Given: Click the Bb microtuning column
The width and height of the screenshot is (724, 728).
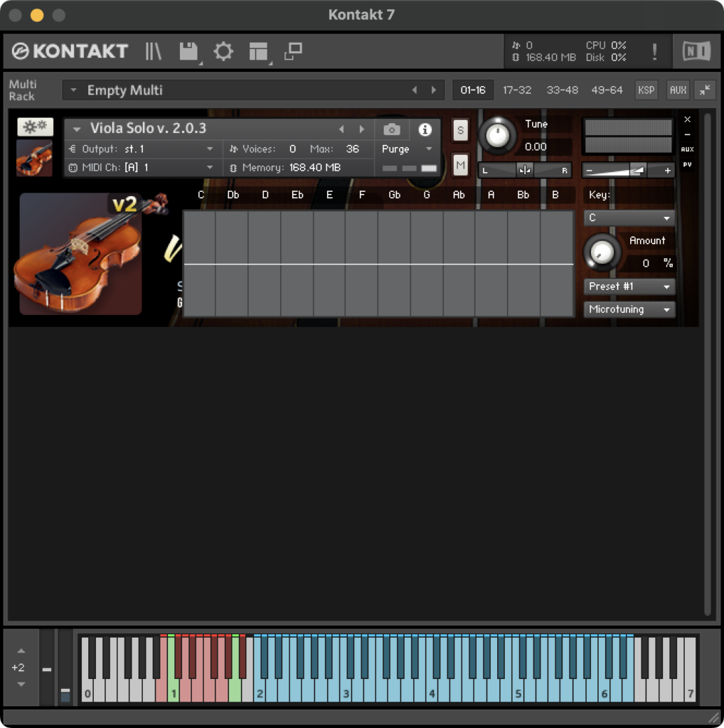Looking at the screenshot, I should pyautogui.click(x=523, y=264).
